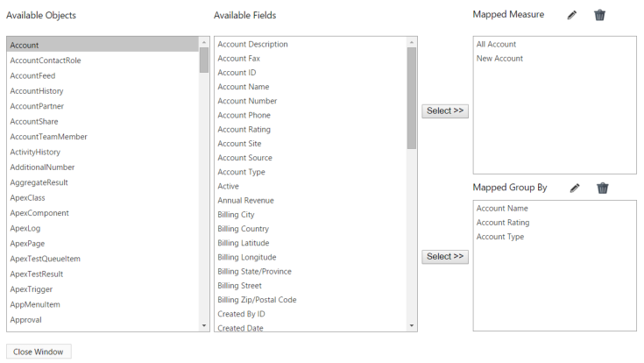The image size is (644, 363).
Task: Pick Billing Country from Available Fields
Action: coord(244,229)
